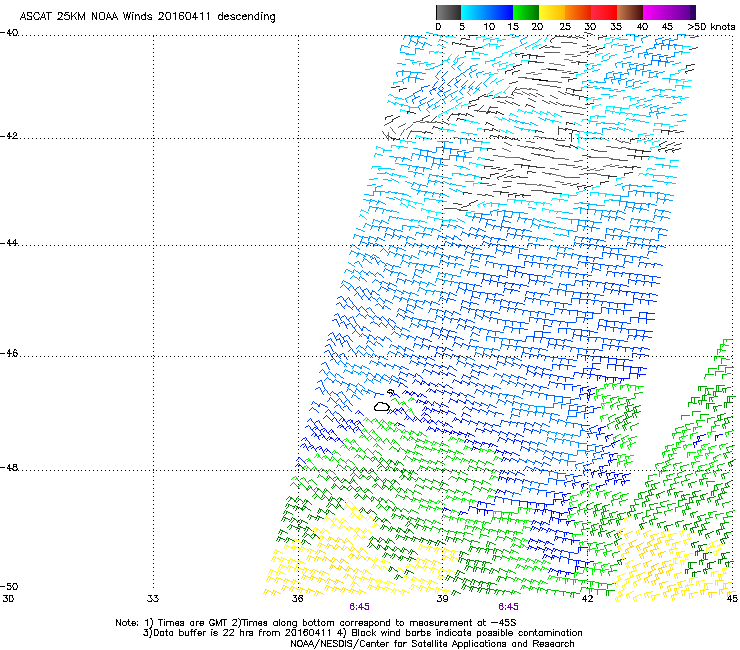This screenshot has width=740, height=650.
Task: Click the small island outline above the larger island
Action: tap(390, 392)
